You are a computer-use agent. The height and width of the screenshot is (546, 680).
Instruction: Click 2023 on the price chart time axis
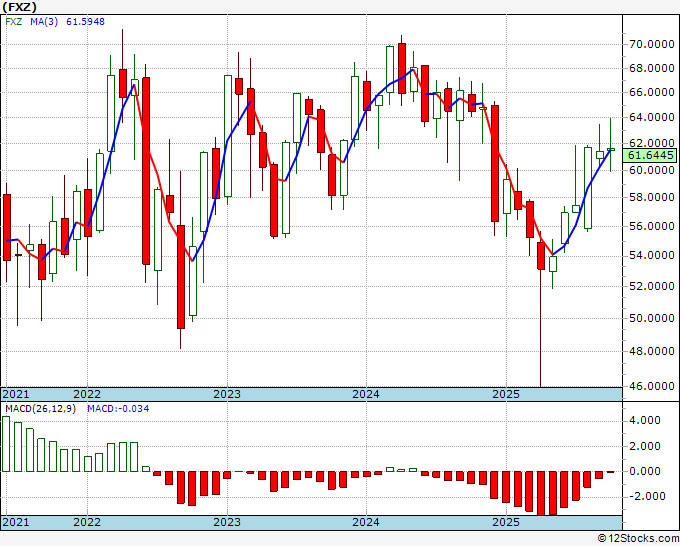click(227, 394)
